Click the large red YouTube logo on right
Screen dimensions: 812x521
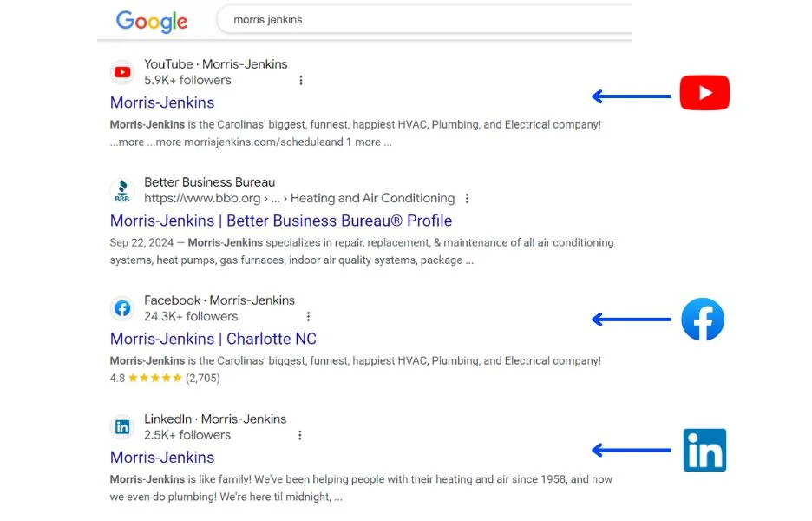coord(704,92)
